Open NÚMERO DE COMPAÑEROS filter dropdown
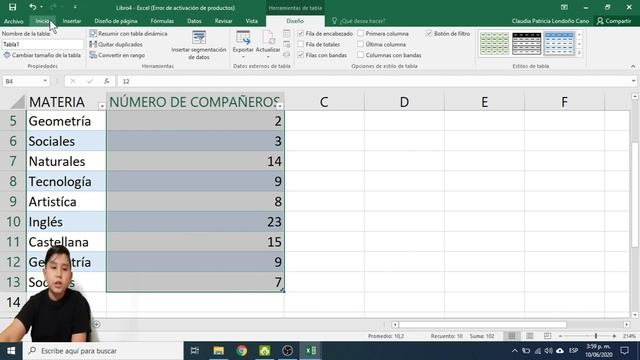Screen dimensions: 640x360 pyautogui.click(x=280, y=106)
